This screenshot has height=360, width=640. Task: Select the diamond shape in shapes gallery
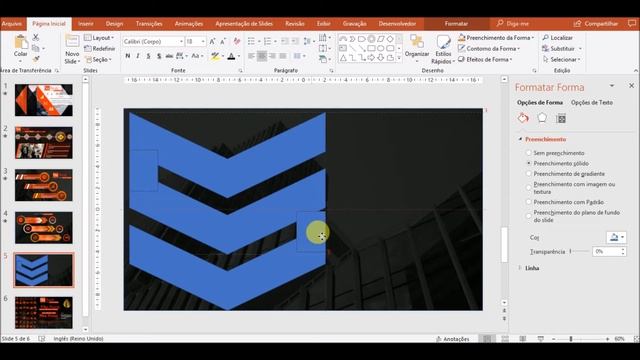click(390, 39)
